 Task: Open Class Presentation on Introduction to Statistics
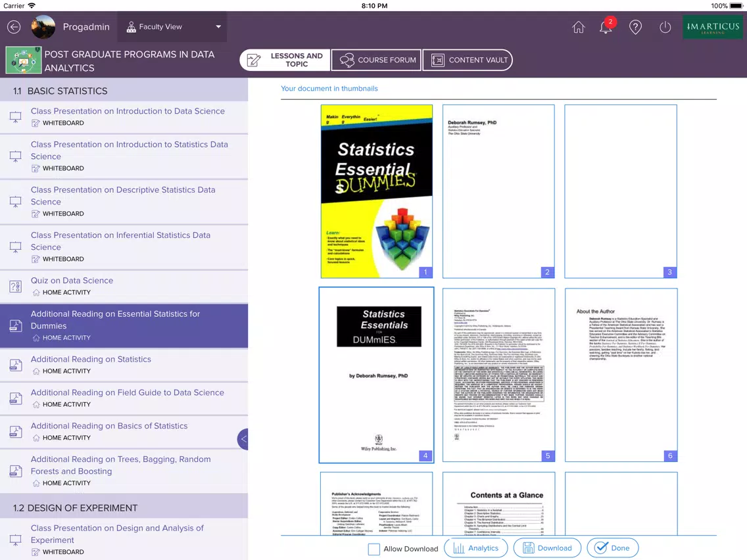[124, 156]
